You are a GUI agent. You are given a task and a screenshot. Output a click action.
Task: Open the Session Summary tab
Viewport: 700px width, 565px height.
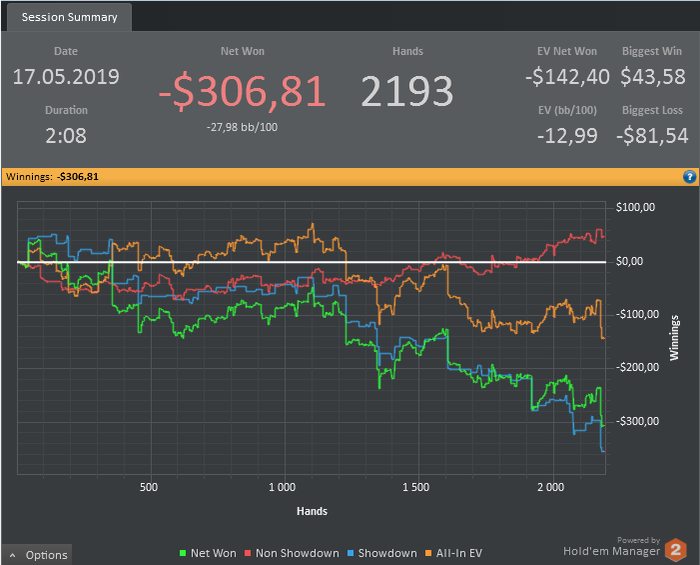pos(69,17)
